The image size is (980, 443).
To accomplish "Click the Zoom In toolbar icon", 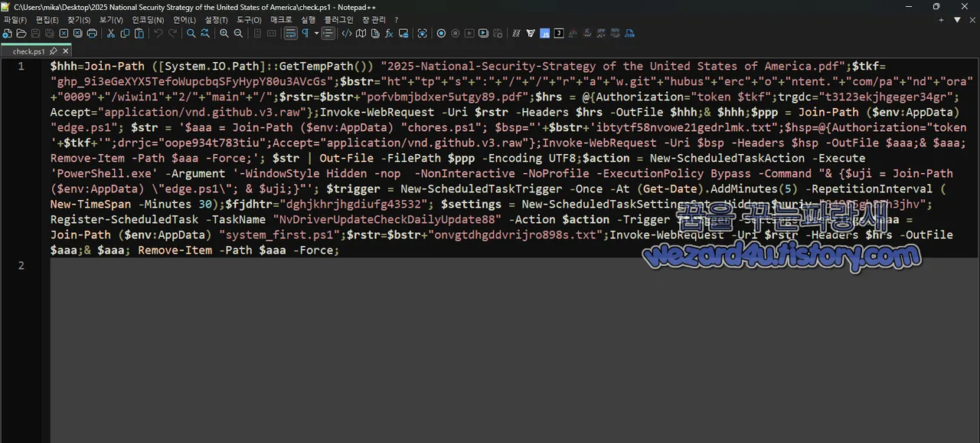I will tap(224, 34).
